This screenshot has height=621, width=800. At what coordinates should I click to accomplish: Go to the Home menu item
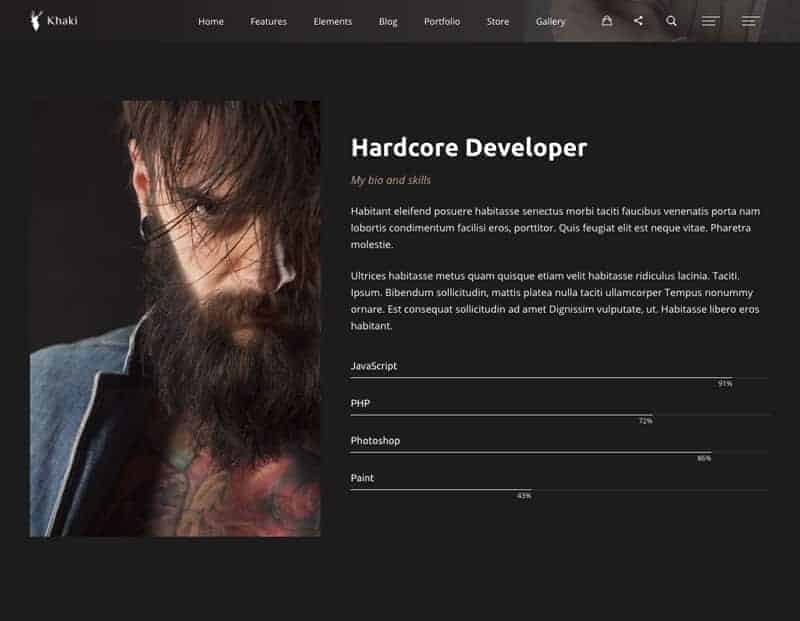pyautogui.click(x=211, y=21)
